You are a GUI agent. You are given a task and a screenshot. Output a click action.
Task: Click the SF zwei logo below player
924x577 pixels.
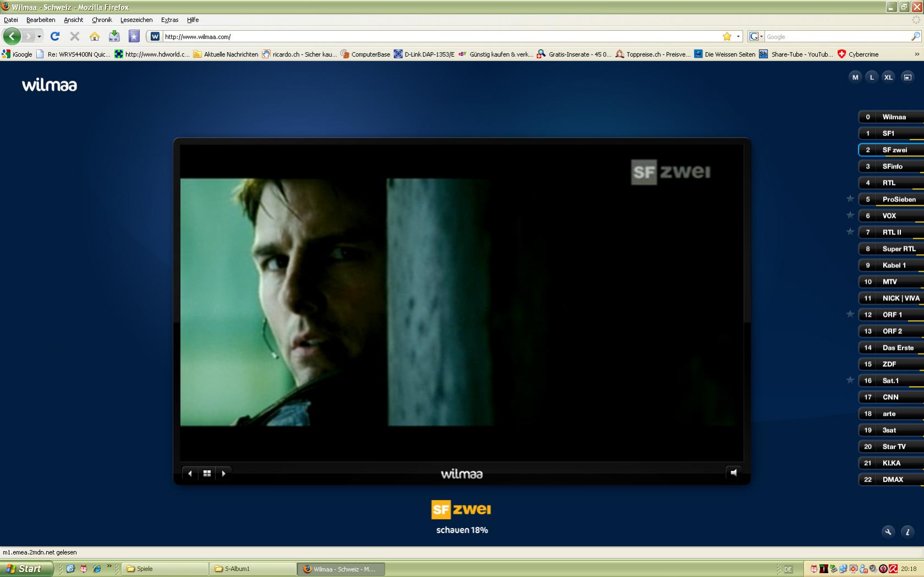(x=461, y=509)
